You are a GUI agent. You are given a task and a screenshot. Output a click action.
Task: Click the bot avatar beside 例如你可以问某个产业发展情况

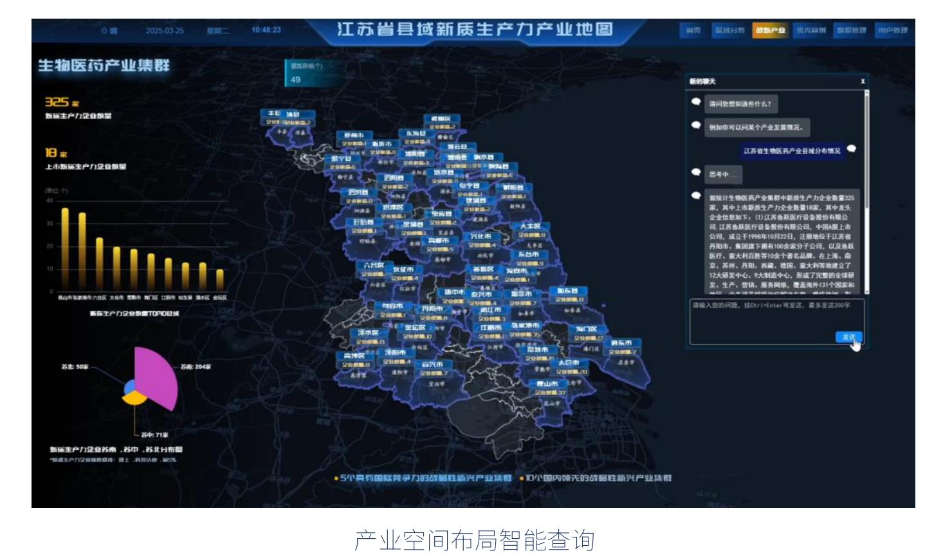pyautogui.click(x=696, y=125)
